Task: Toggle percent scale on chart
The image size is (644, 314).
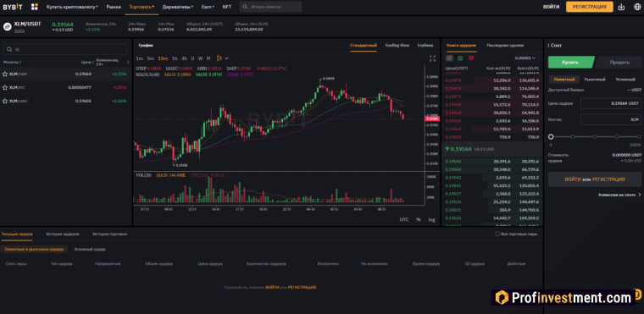Action: point(419,219)
